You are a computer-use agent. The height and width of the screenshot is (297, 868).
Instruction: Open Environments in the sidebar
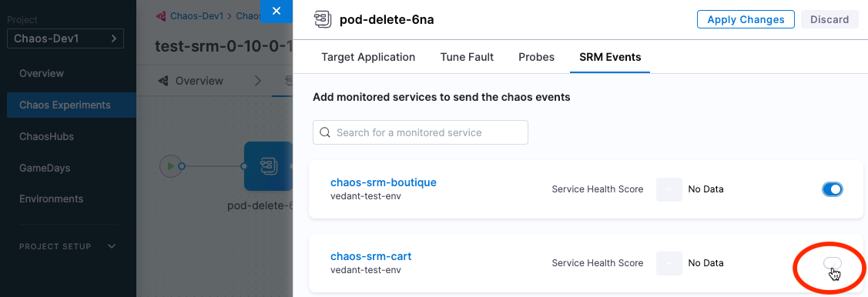coord(52,199)
